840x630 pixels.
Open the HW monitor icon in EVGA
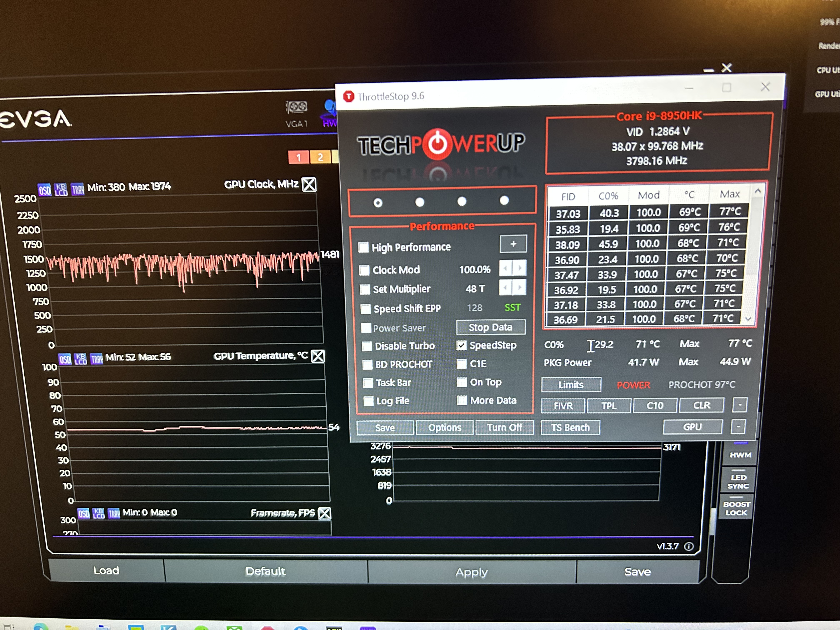pyautogui.click(x=330, y=114)
